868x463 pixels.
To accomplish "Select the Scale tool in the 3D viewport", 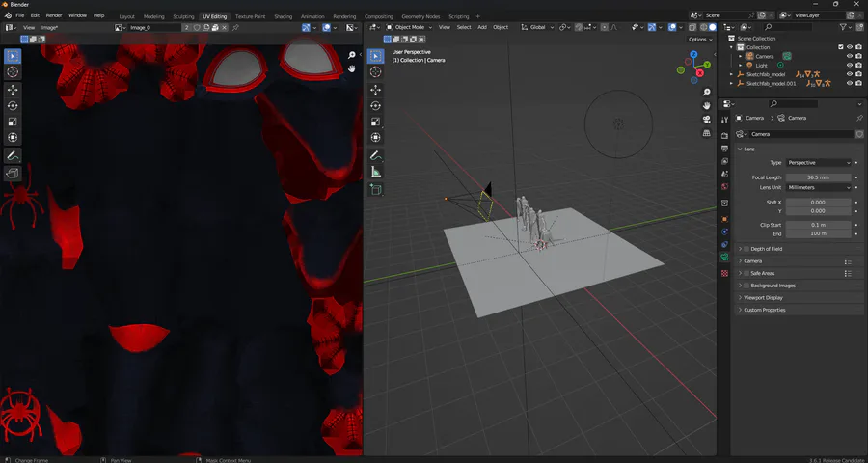I will pyautogui.click(x=376, y=122).
